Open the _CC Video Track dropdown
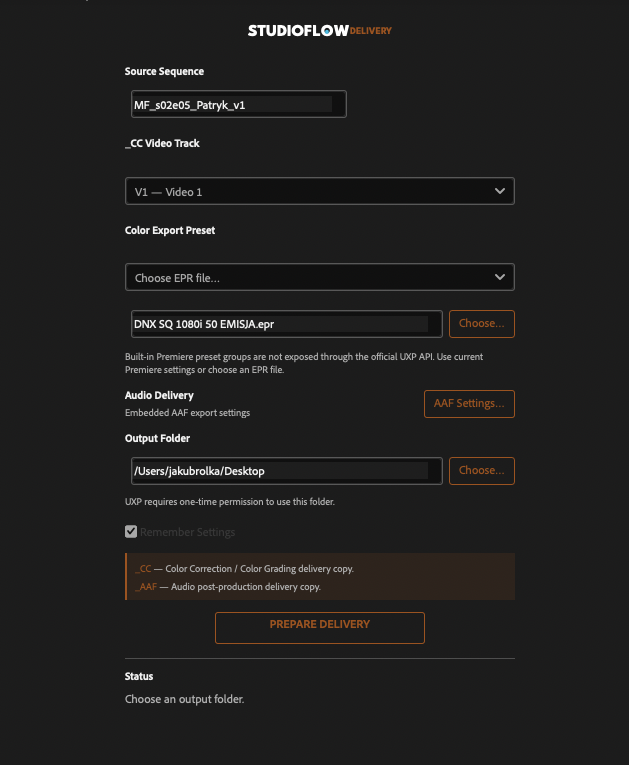This screenshot has height=765, width=629. (x=320, y=191)
